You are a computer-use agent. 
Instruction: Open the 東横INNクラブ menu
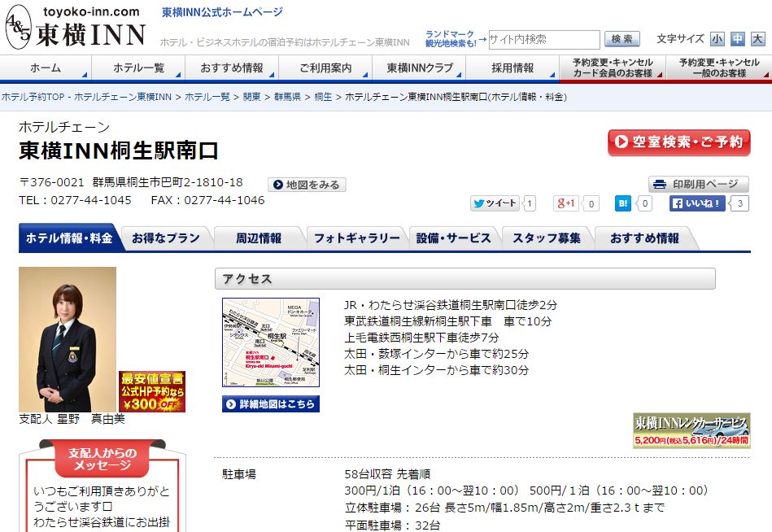click(419, 68)
